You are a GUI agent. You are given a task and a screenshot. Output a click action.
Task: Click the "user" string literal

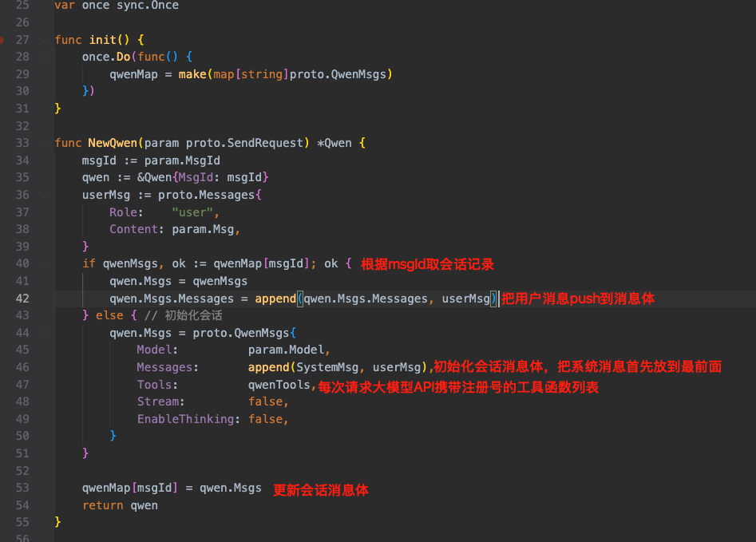pyautogui.click(x=195, y=212)
